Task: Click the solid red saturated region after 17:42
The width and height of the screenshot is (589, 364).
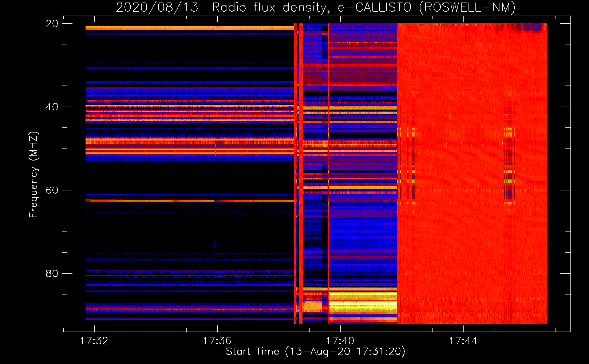Action: point(472,174)
